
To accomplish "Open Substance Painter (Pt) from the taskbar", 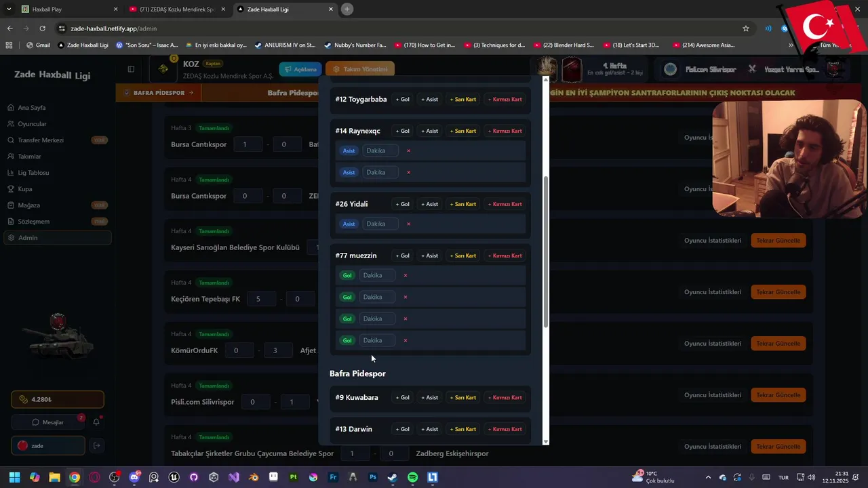I will [293, 477].
